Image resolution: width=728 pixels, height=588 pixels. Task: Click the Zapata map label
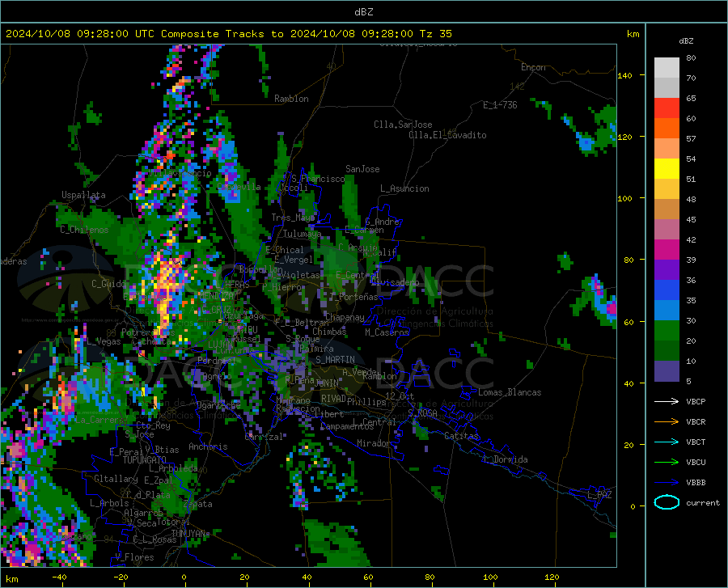[x=198, y=504]
